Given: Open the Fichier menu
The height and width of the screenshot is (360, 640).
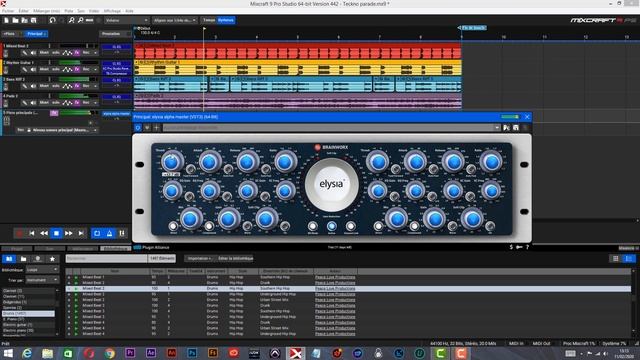Looking at the screenshot, I should (8, 11).
